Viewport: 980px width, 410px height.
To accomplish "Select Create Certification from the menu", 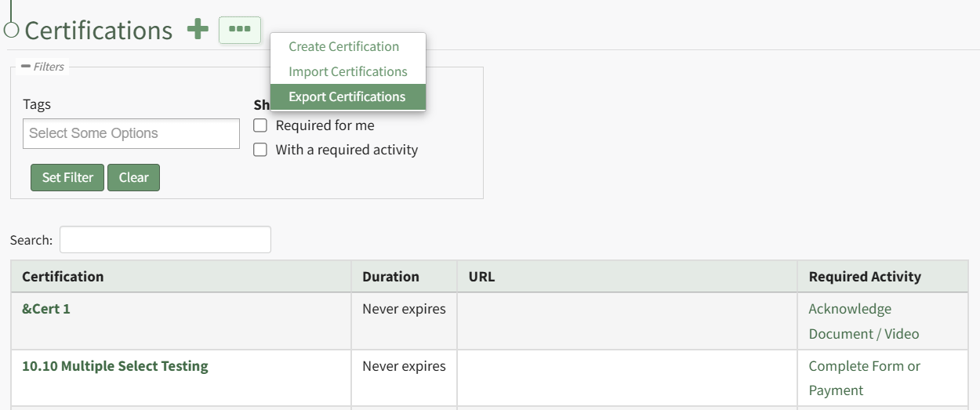I will coord(343,46).
